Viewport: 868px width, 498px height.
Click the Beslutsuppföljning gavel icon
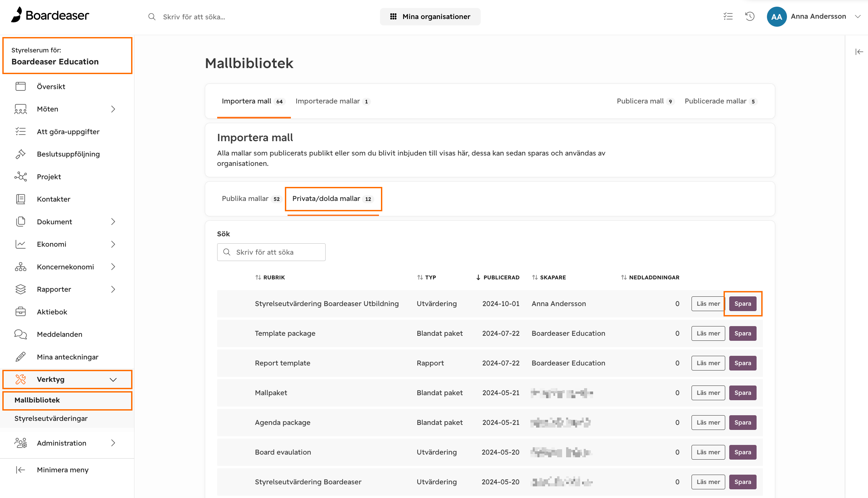(x=20, y=154)
